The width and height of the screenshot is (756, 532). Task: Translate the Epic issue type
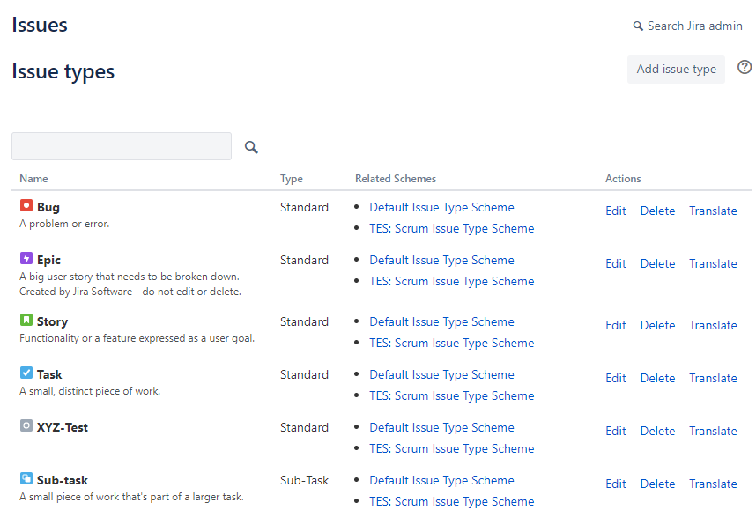[x=713, y=264]
